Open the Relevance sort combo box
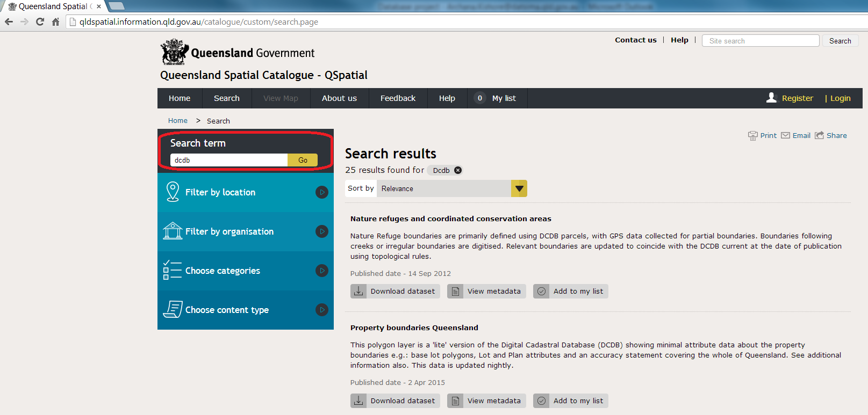The image size is (868, 415). tap(452, 188)
